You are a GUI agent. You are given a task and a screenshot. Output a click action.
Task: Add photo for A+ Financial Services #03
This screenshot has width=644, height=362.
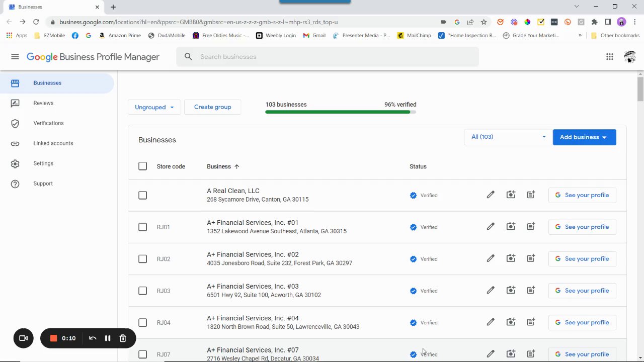point(511,291)
